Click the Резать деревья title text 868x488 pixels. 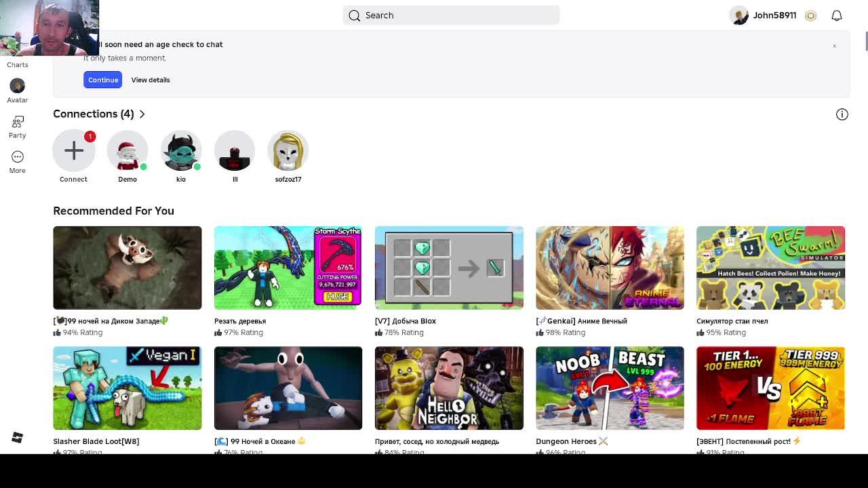240,321
